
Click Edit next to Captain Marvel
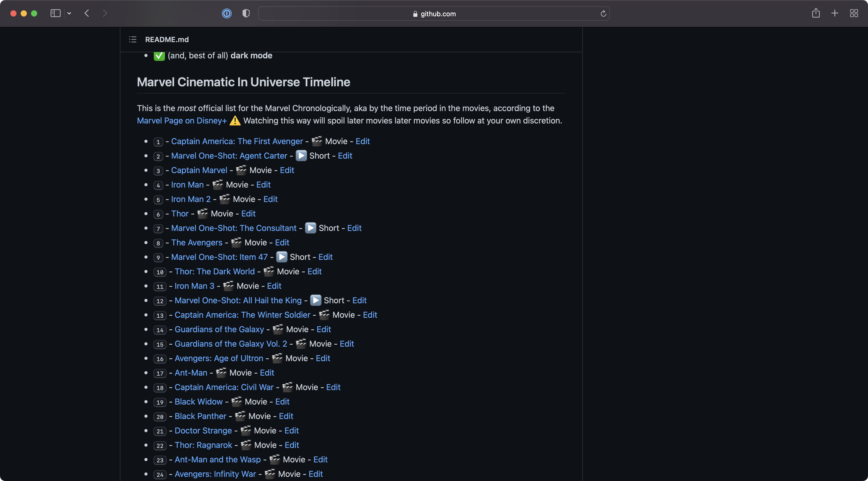coord(287,170)
